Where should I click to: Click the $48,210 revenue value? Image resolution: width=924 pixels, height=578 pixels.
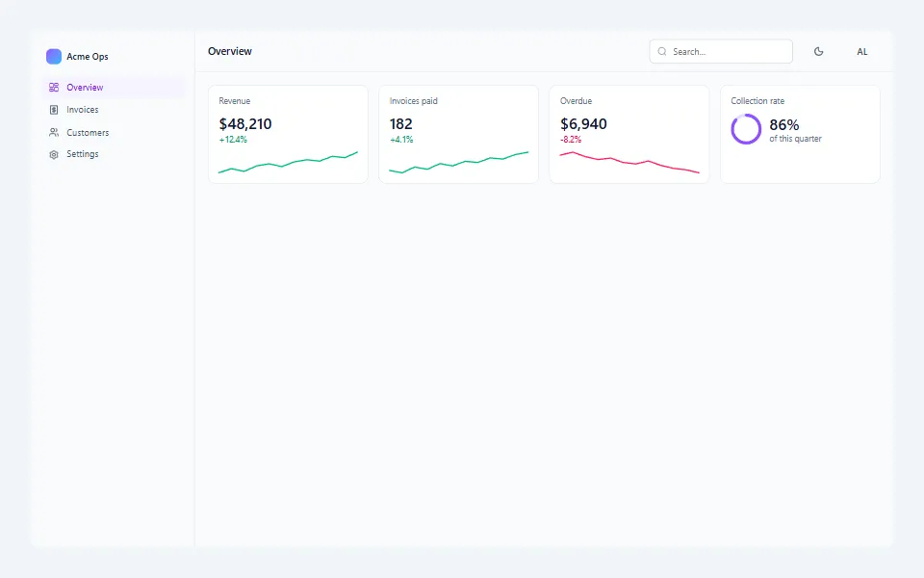pyautogui.click(x=245, y=124)
